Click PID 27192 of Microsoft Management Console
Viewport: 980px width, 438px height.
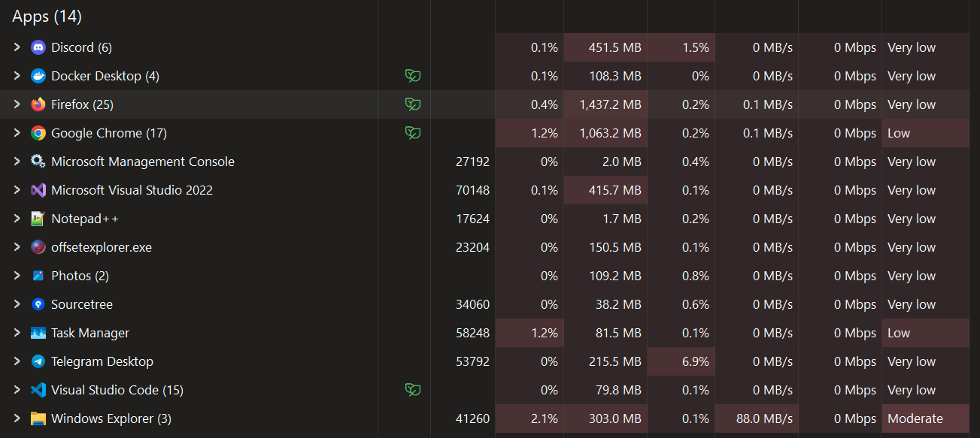click(x=472, y=162)
